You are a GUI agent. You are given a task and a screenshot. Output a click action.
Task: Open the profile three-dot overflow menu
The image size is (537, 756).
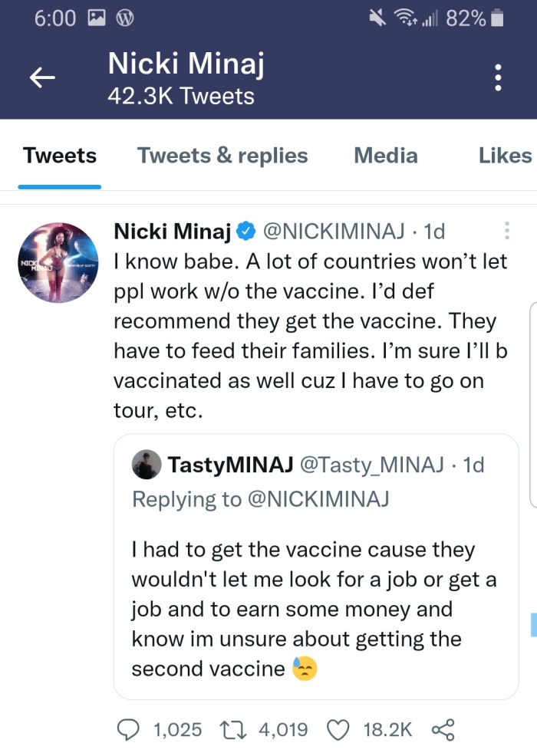(498, 77)
